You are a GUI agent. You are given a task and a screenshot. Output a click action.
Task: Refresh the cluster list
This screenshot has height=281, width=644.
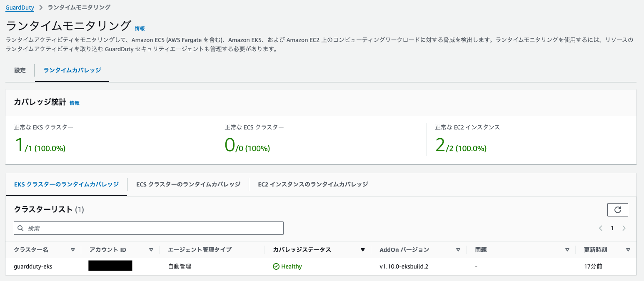click(x=618, y=210)
